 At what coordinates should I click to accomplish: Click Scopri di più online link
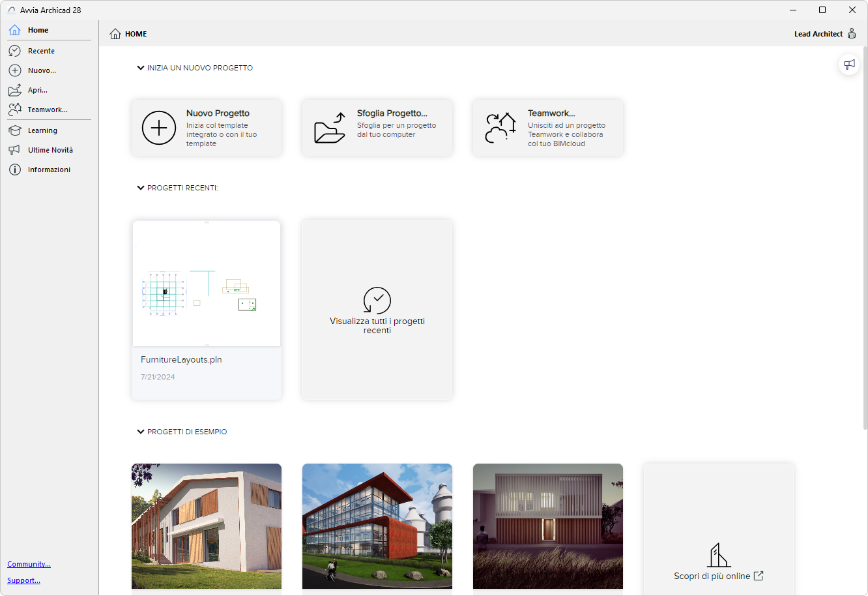point(712,576)
